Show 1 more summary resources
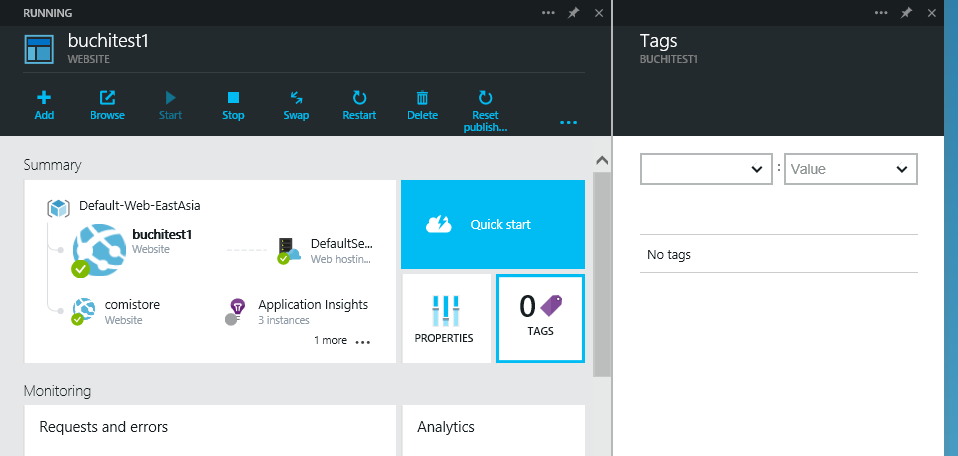This screenshot has height=456, width=958. click(342, 341)
